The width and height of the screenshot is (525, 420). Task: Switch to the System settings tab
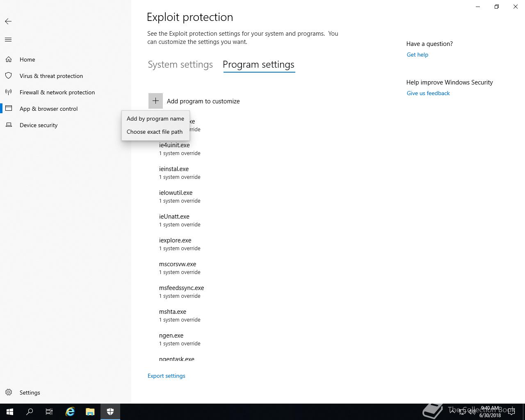(180, 65)
